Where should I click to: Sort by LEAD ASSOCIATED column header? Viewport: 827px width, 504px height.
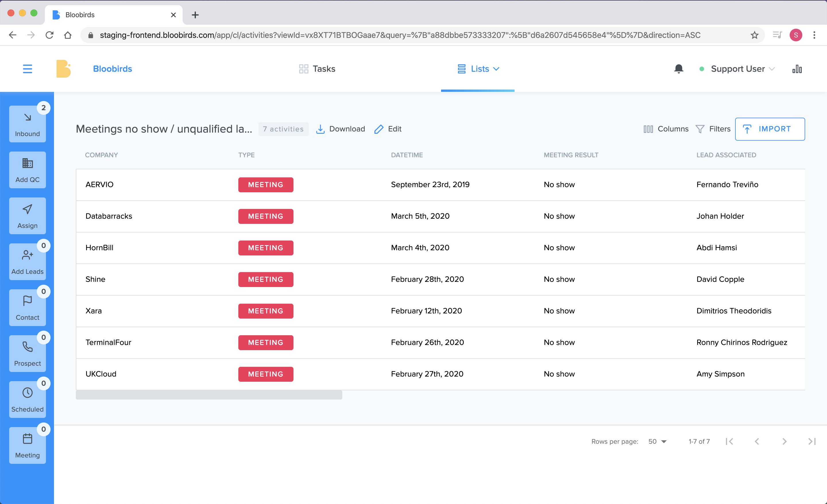pos(726,155)
